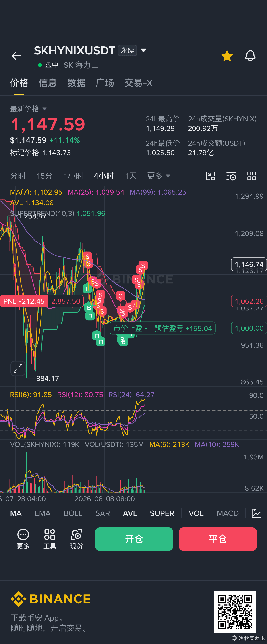Open the chart indicator settings icon
Screen dimensions: 267x644
click(231, 176)
